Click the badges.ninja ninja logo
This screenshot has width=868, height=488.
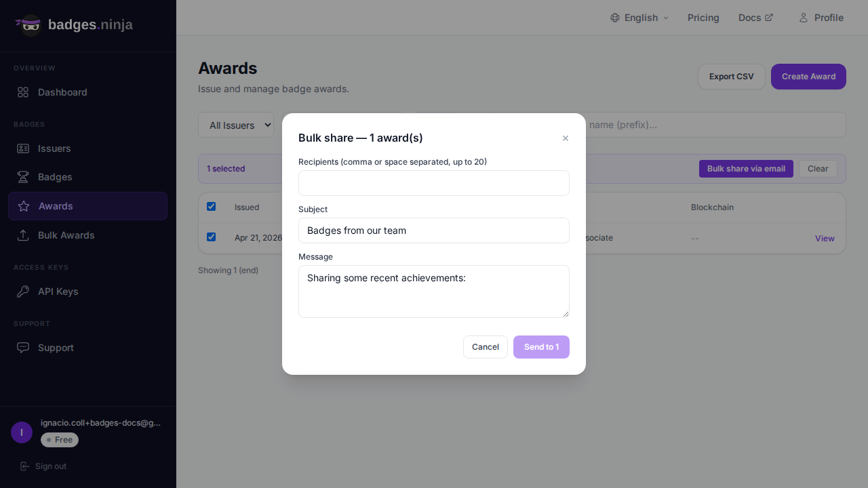29,25
